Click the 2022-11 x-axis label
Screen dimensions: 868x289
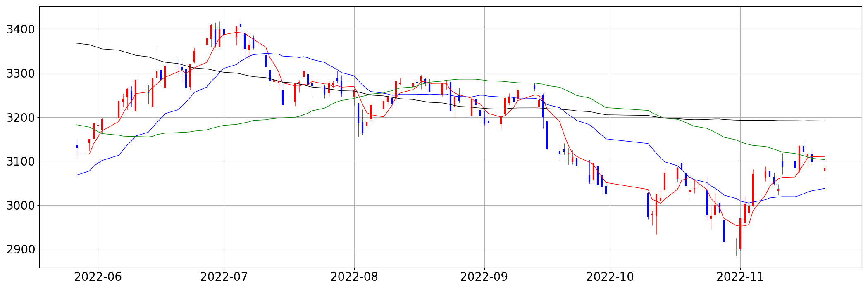740,277
